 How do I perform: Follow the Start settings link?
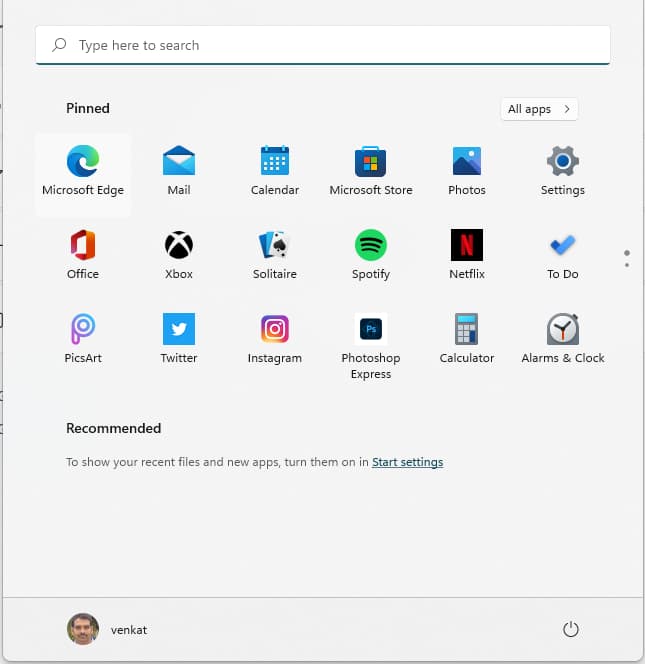[x=407, y=462]
